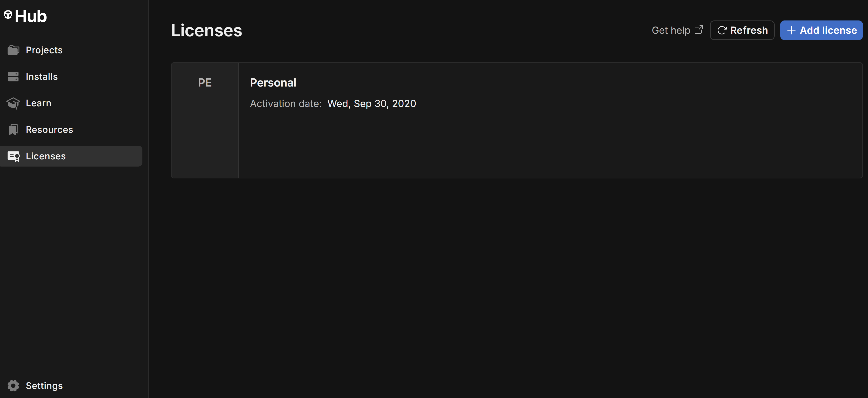The image size is (868, 398).
Task: Click the plus icon on Add license
Action: (x=791, y=30)
